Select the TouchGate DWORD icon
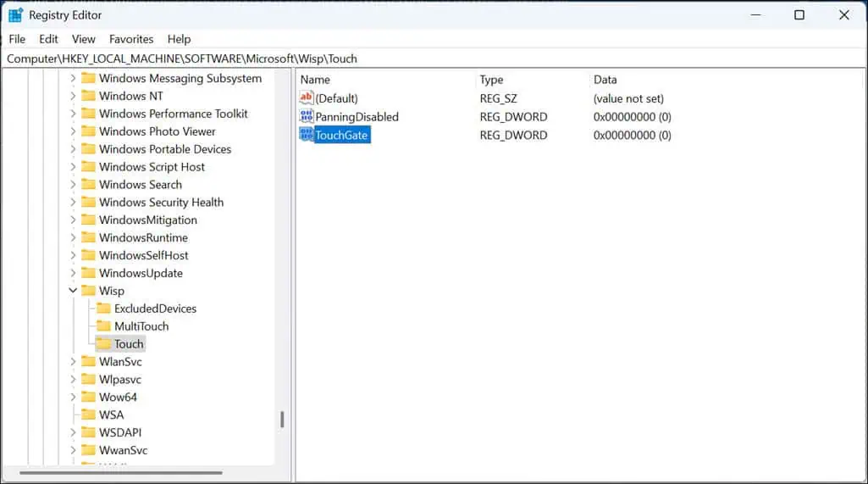This screenshot has height=484, width=868. tap(306, 135)
